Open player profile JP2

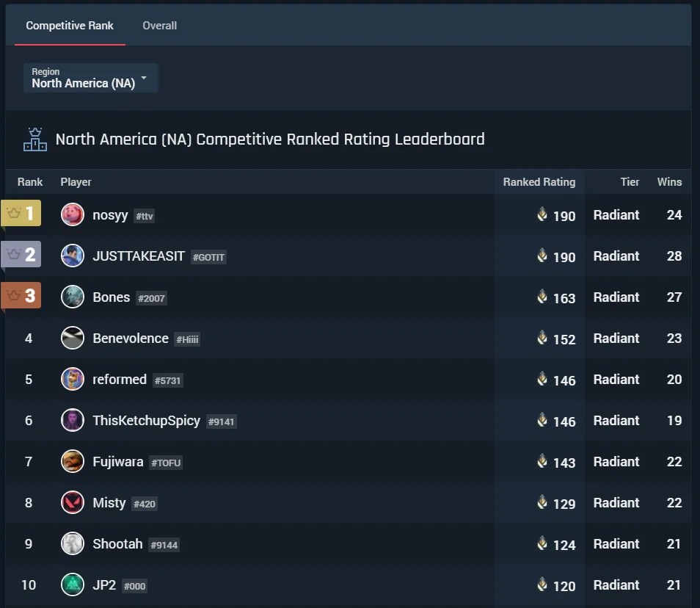(104, 585)
